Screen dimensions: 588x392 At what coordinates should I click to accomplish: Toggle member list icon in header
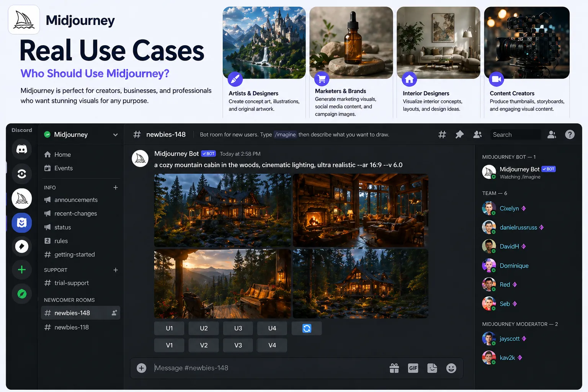[477, 134]
